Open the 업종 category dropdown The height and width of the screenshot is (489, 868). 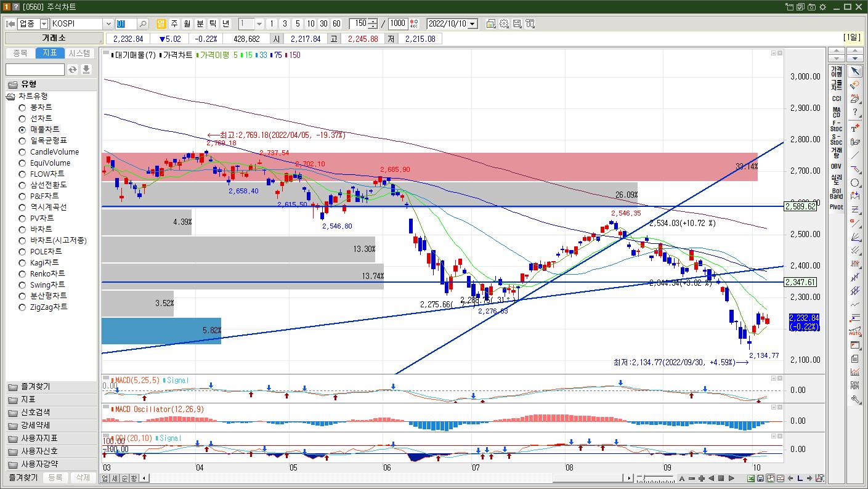point(44,23)
